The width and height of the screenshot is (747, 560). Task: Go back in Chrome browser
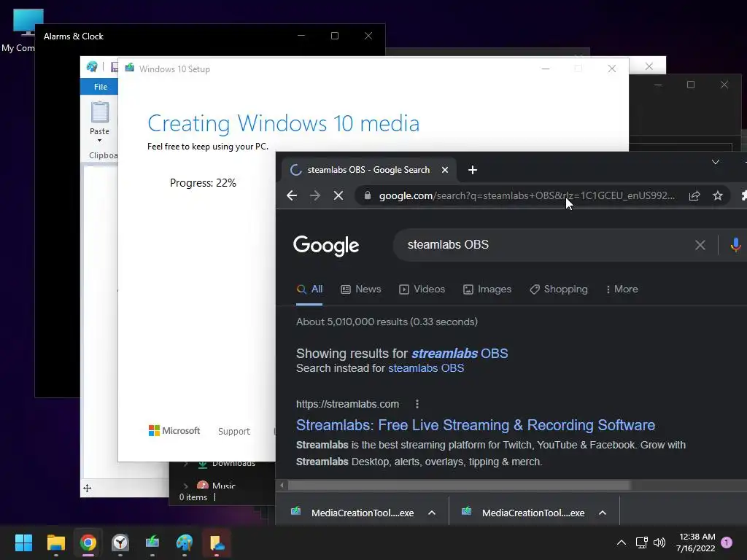click(x=292, y=195)
